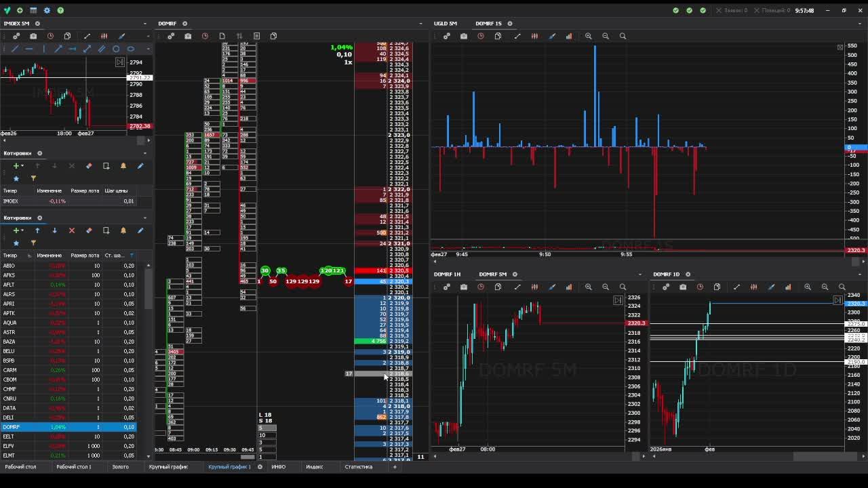Expand the add-ticker dropdown arrow in lower Котировки toolbar

(22, 230)
